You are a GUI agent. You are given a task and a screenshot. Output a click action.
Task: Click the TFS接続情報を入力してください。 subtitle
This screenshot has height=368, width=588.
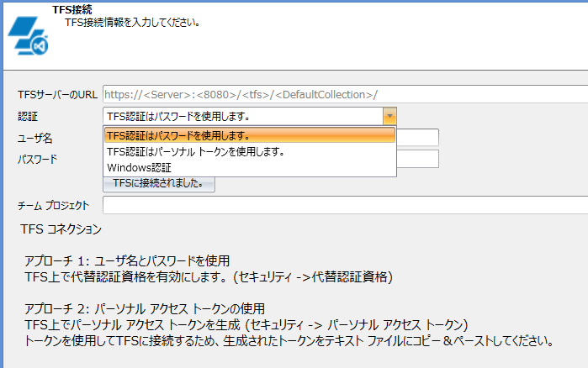132,23
